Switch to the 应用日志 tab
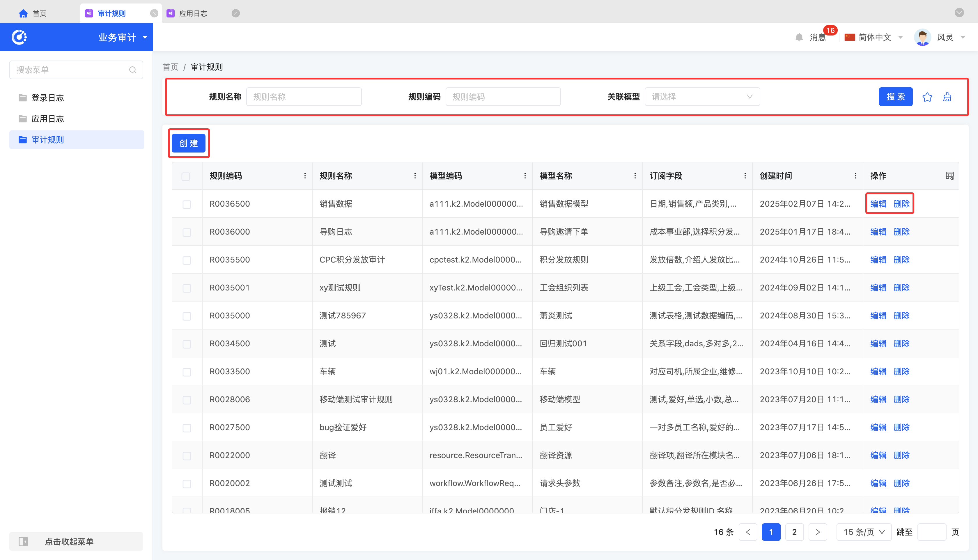The width and height of the screenshot is (978, 560). pos(193,13)
